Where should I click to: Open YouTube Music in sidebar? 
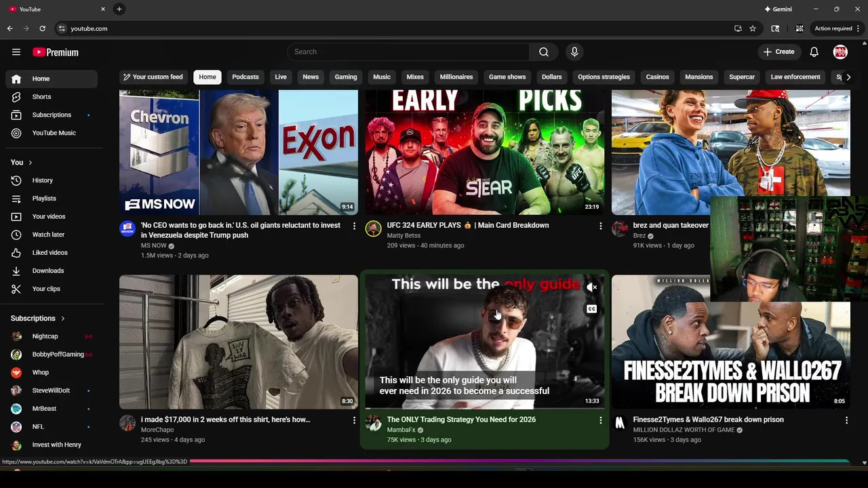(x=52, y=134)
